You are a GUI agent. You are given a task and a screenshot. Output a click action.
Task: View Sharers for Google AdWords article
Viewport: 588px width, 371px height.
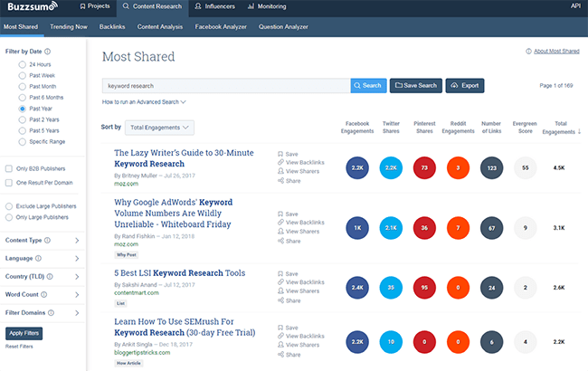(x=299, y=232)
